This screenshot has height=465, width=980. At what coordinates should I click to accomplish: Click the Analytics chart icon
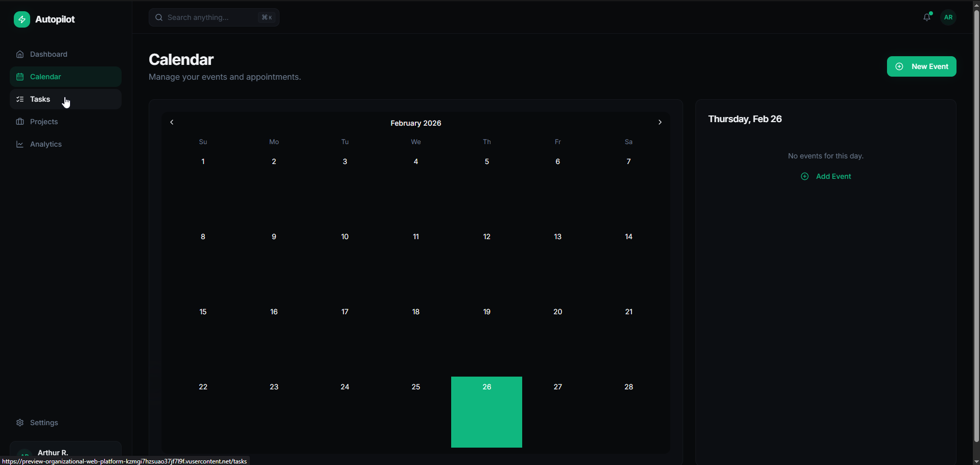(20, 144)
